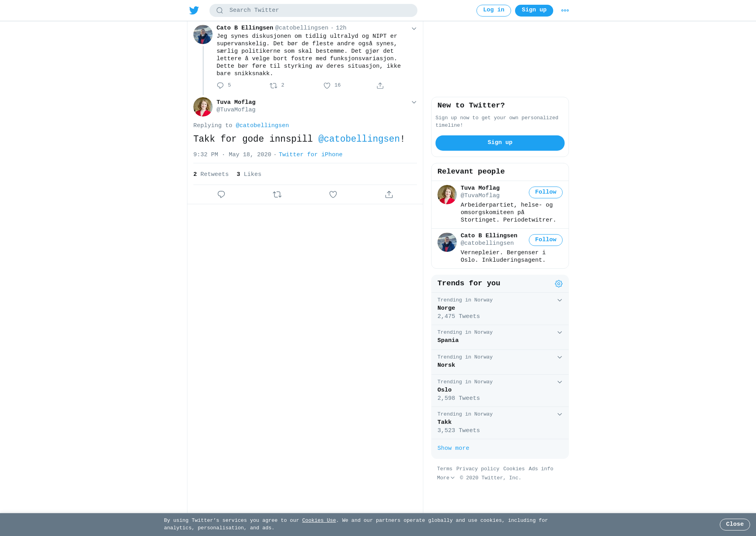
Task: Click the Log in button
Action: point(494,11)
